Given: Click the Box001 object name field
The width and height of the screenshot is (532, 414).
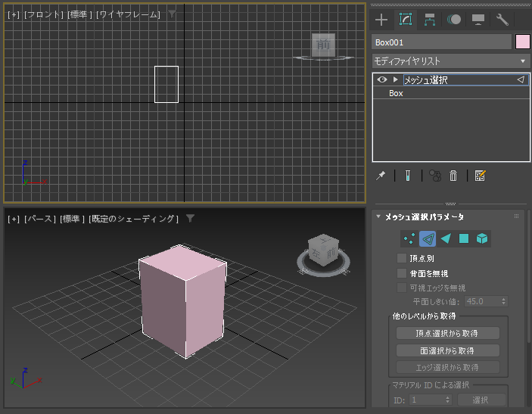Looking at the screenshot, I should coord(441,42).
